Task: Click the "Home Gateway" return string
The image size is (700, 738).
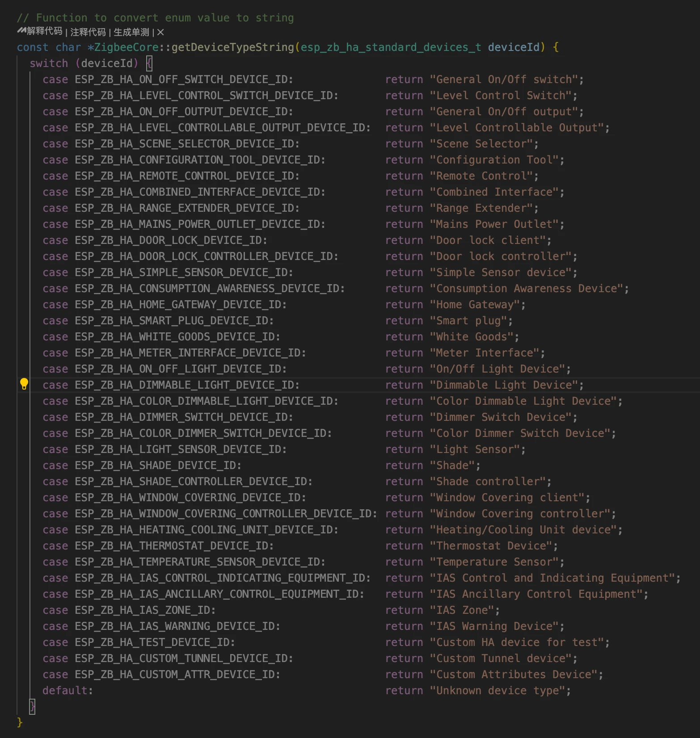Action: (x=477, y=305)
